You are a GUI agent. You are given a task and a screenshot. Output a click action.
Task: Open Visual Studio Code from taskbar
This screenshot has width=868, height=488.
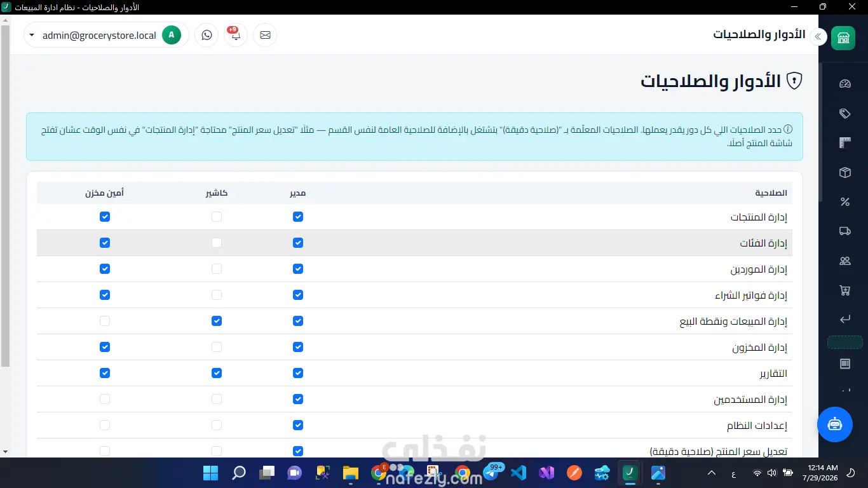pos(519,473)
